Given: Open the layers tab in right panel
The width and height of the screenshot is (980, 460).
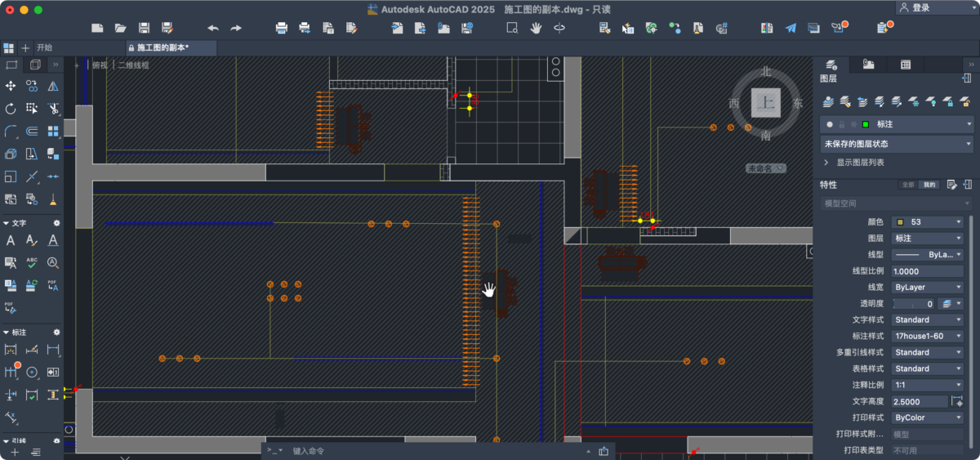Looking at the screenshot, I should [831, 64].
